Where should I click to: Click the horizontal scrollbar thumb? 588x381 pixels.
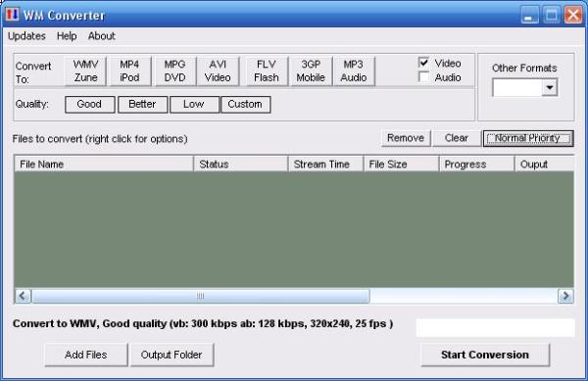[x=201, y=296]
